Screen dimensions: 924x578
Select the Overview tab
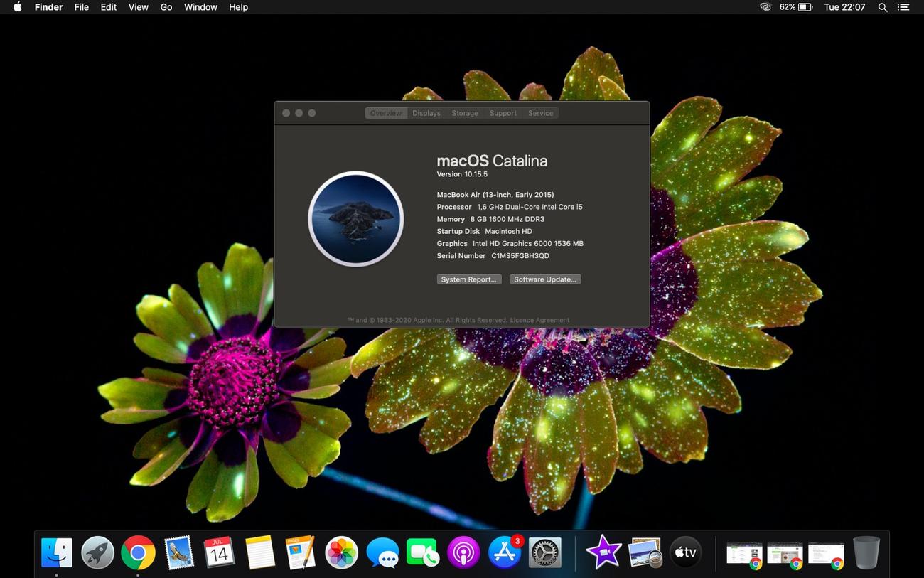(386, 113)
